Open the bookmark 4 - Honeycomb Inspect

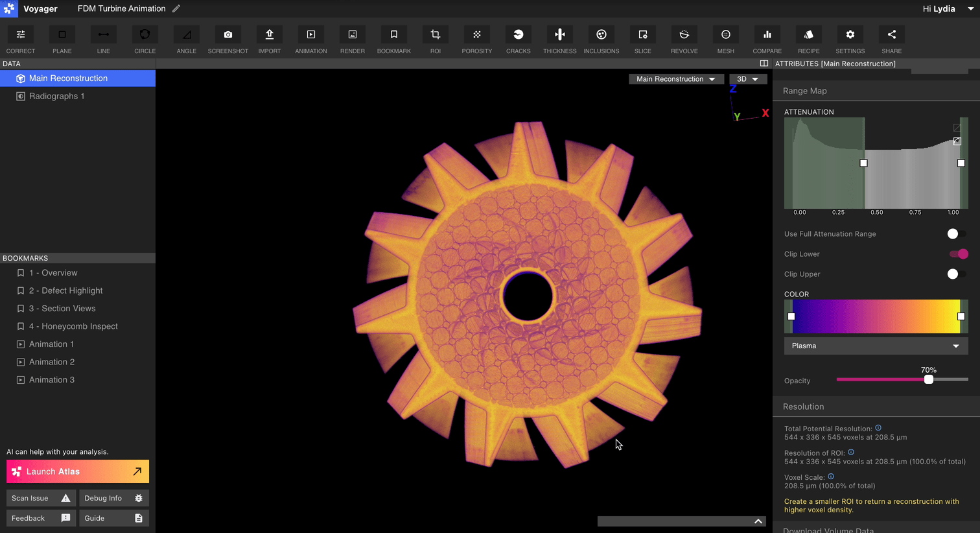coord(73,326)
